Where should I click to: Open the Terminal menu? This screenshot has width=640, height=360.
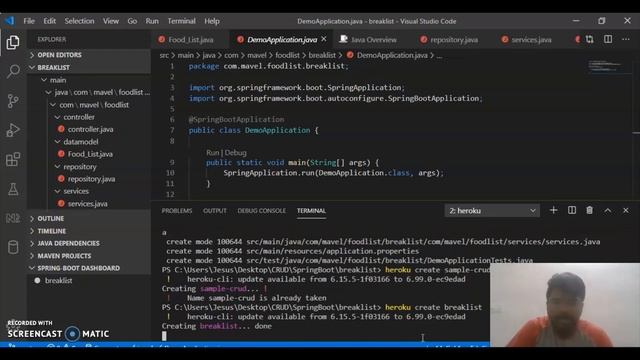click(x=181, y=21)
